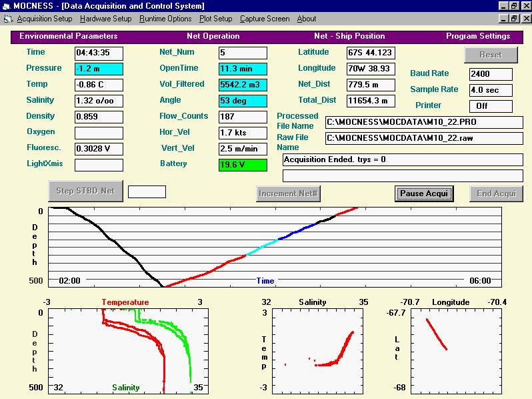Open the Acquisition Setup menu
This screenshot has width=532, height=399.
click(x=45, y=19)
